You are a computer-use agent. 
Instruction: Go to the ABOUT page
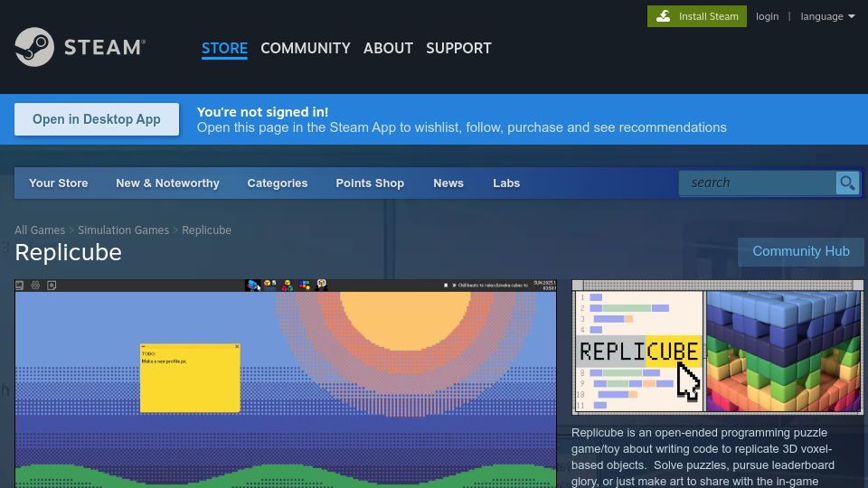[388, 48]
